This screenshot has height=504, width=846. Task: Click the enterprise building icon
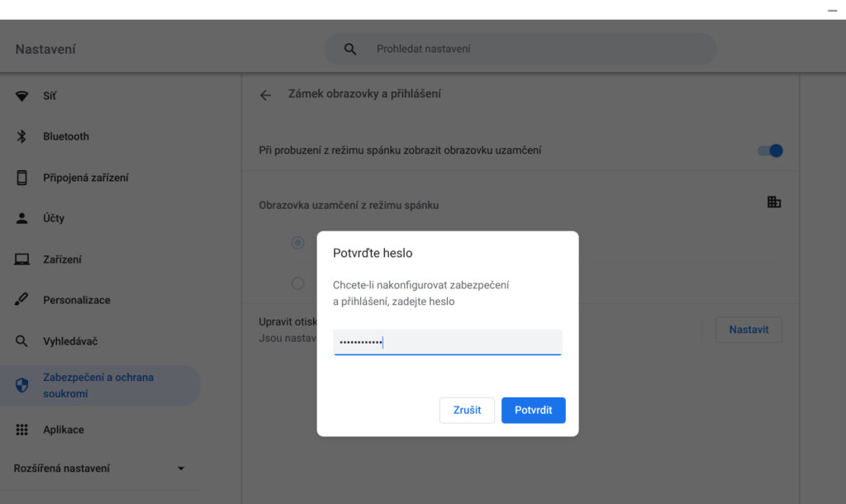[774, 202]
